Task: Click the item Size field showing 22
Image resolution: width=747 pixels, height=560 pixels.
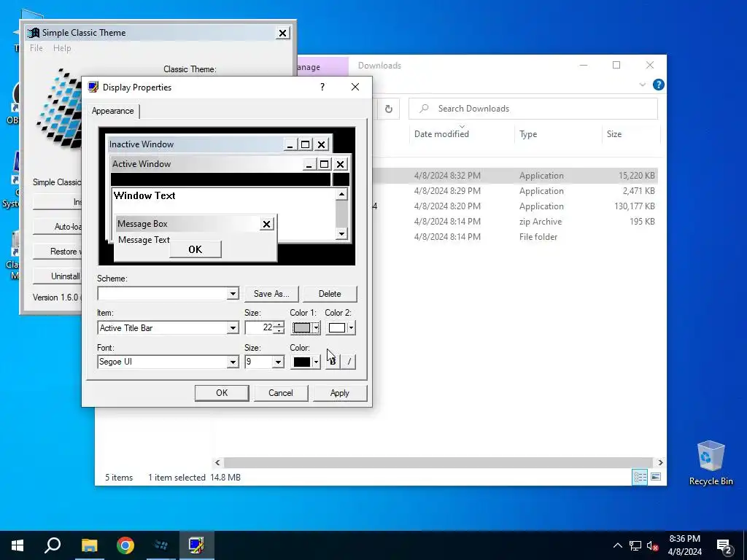Action: 260,327
